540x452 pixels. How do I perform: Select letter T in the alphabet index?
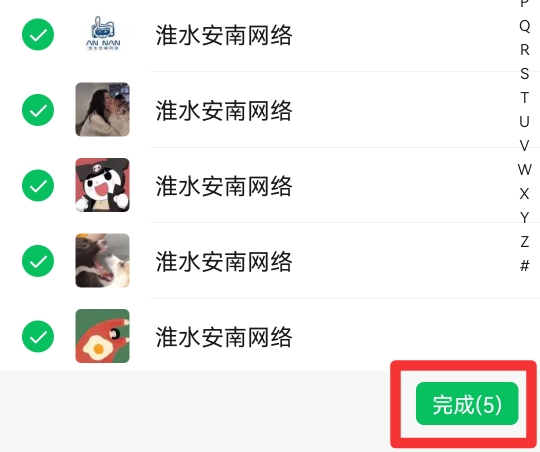pyautogui.click(x=525, y=97)
